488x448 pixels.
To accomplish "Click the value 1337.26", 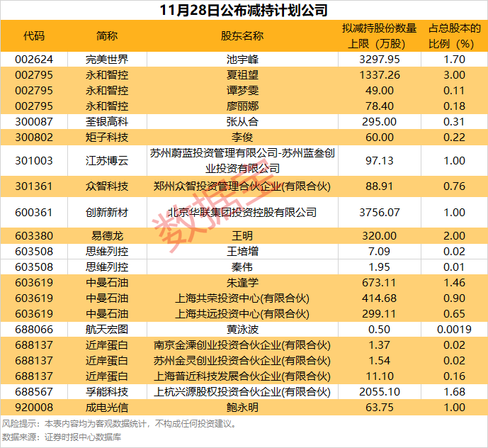I will coord(379,74).
